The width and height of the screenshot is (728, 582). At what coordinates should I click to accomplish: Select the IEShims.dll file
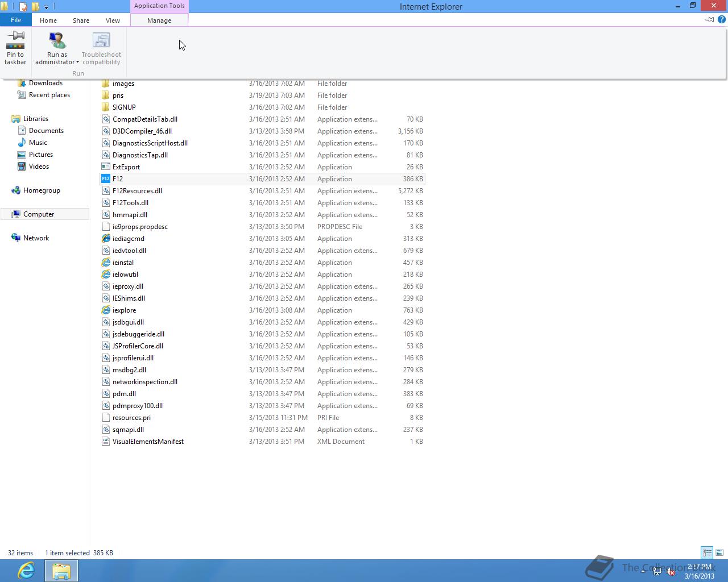pos(262,298)
